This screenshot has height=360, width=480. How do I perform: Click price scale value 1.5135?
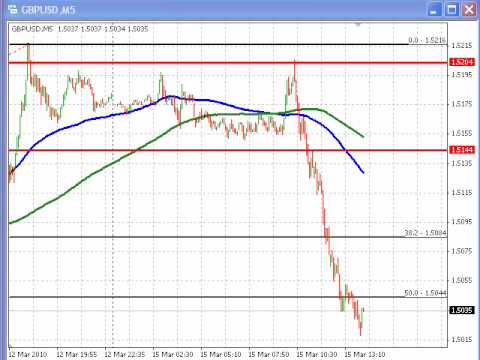point(462,163)
